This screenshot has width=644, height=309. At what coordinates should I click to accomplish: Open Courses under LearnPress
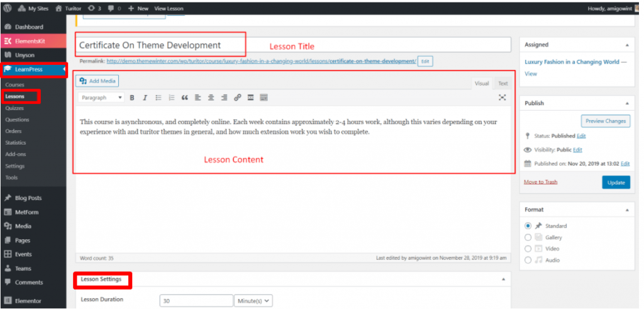click(x=15, y=85)
